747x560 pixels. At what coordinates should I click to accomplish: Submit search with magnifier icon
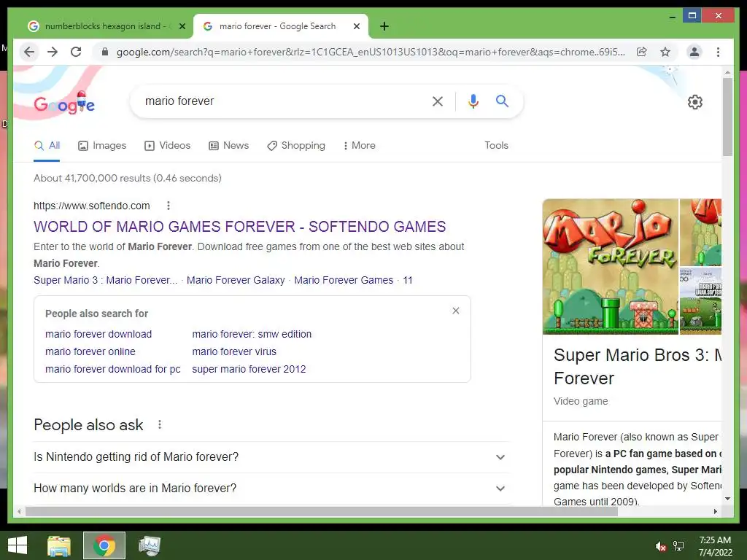tap(502, 101)
